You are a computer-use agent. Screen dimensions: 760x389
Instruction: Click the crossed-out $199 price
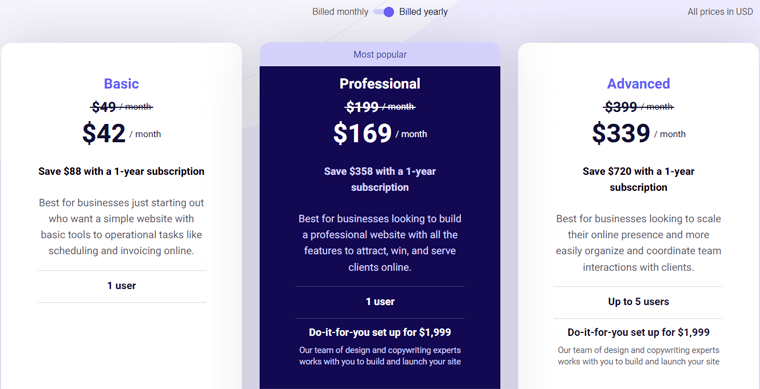point(380,107)
